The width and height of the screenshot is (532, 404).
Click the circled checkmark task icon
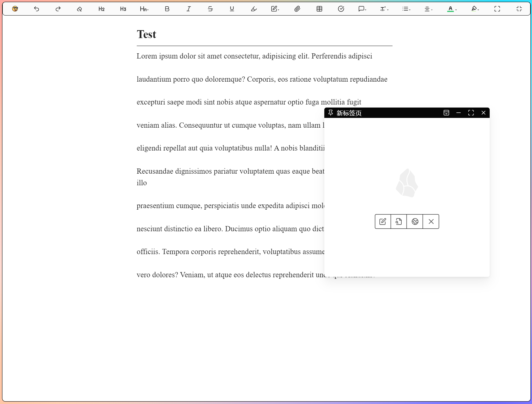tap(341, 9)
